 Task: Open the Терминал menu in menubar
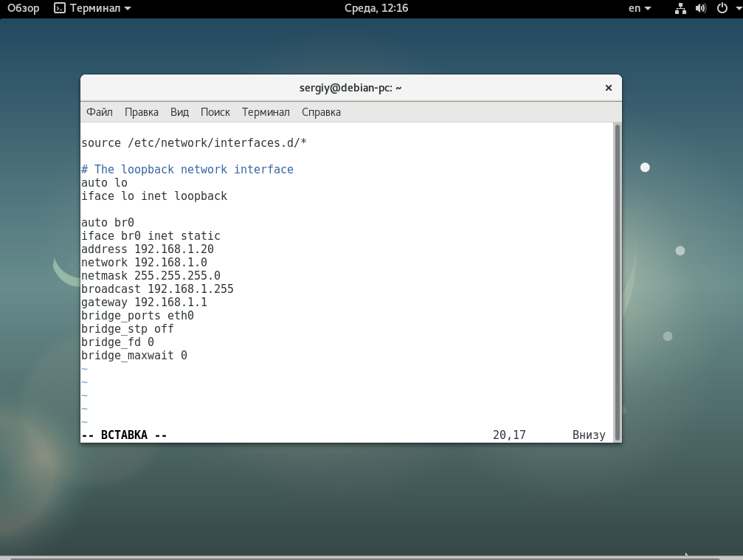266,112
